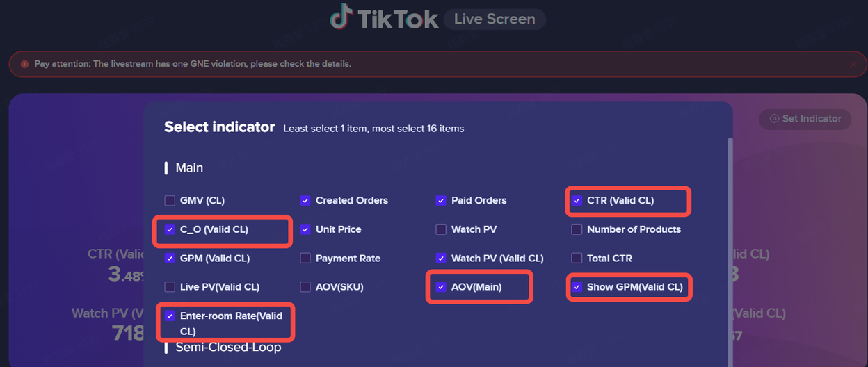Check the AOV(SKU) indicator
The image size is (868, 367).
(305, 287)
